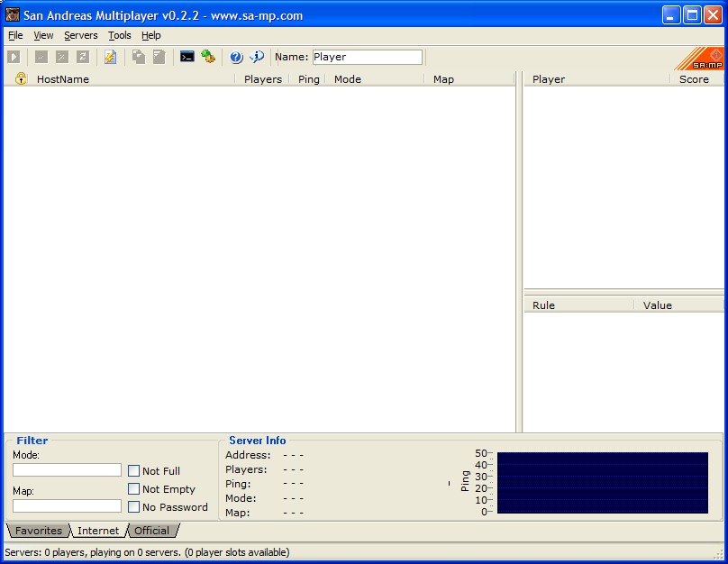Click the Connect play button in toolbar
728x564 pixels.
click(14, 57)
